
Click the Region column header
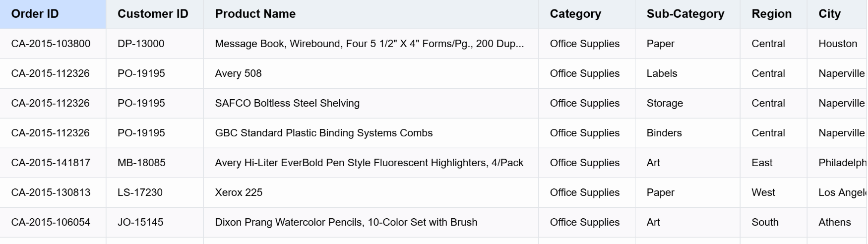tap(771, 14)
